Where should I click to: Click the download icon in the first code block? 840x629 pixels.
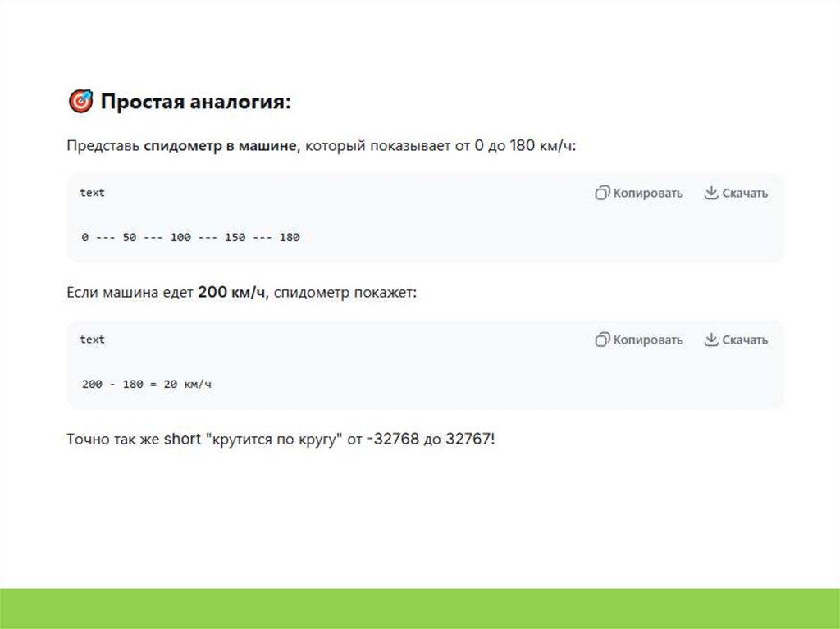tap(711, 194)
